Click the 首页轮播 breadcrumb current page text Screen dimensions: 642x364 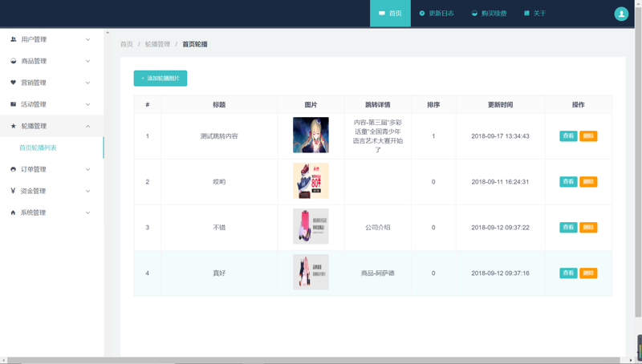(195, 44)
